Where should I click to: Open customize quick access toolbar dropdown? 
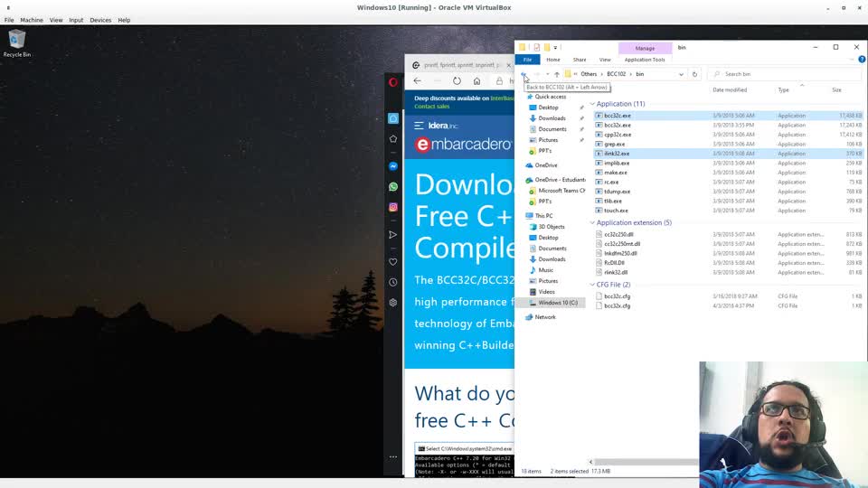pyautogui.click(x=555, y=48)
